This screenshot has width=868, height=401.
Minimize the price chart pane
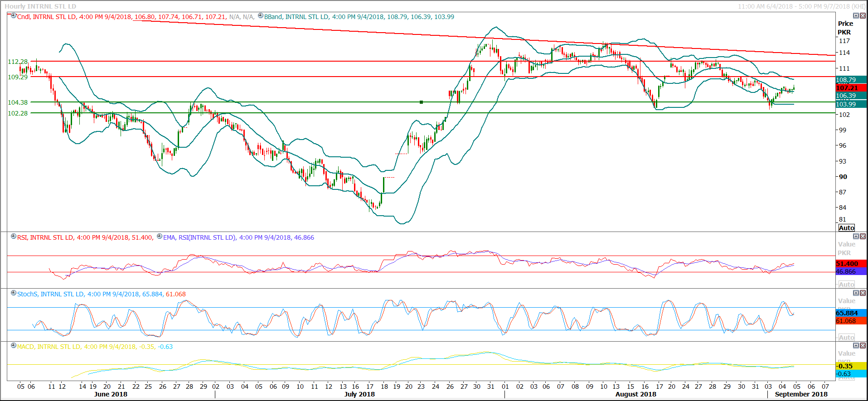856,16
